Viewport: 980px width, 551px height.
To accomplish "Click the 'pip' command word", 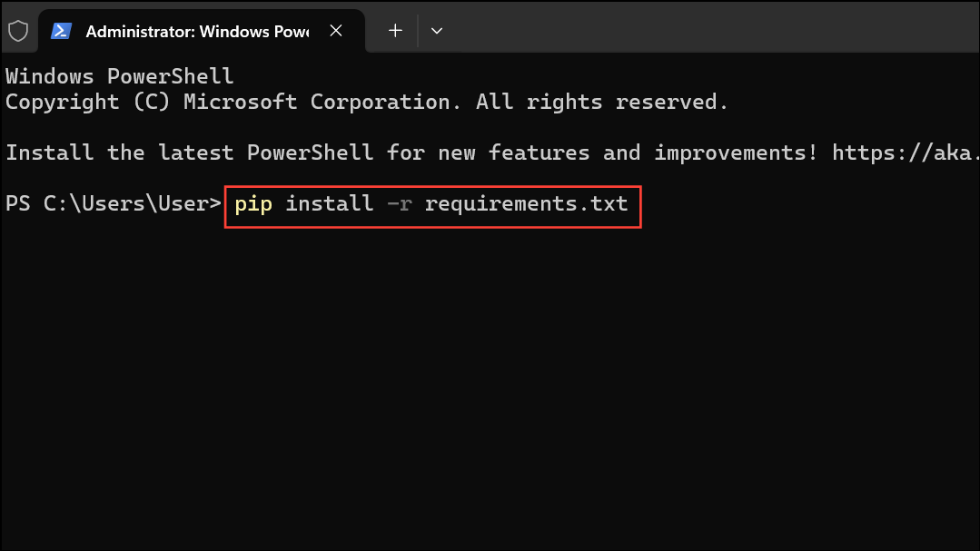I will [253, 204].
